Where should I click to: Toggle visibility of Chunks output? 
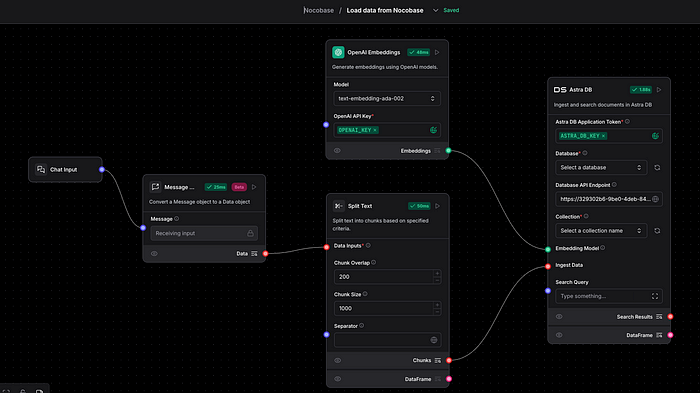(338, 360)
